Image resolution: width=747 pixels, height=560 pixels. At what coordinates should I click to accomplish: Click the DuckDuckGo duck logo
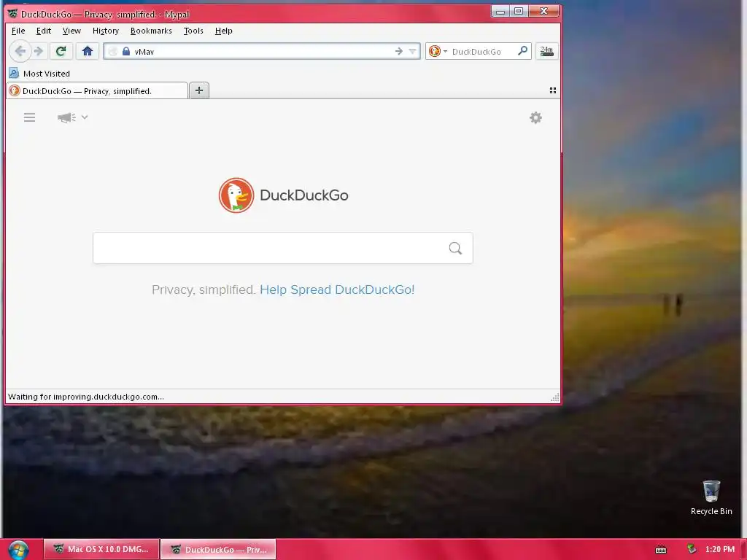click(x=236, y=195)
